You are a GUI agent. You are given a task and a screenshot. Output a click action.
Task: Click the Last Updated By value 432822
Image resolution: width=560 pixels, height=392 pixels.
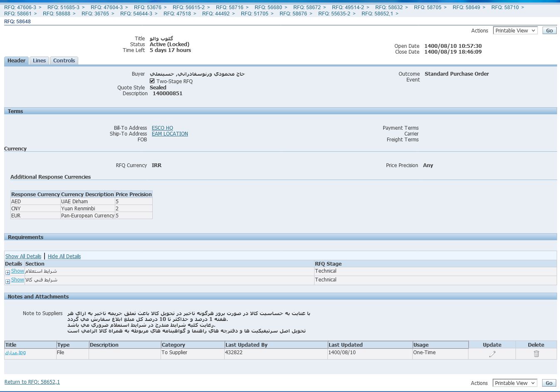click(x=234, y=353)
